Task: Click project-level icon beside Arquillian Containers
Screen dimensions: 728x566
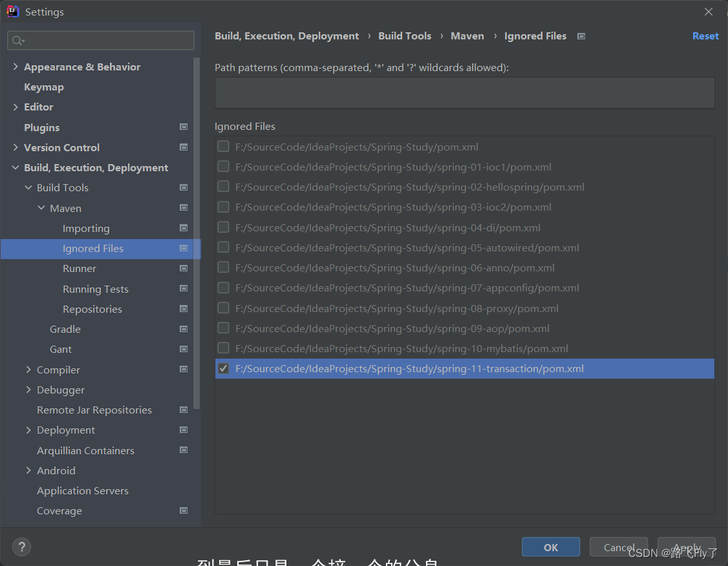Action: point(184,450)
